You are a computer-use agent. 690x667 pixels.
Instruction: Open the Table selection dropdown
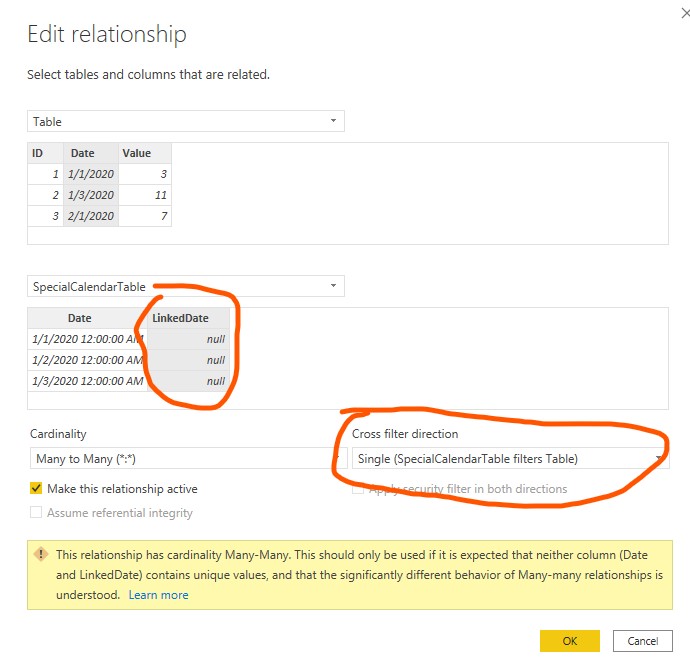(x=186, y=121)
